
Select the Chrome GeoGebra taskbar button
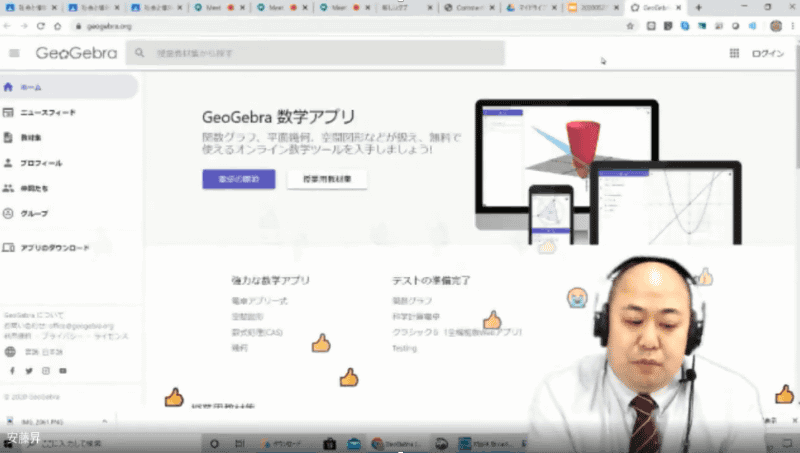point(395,444)
